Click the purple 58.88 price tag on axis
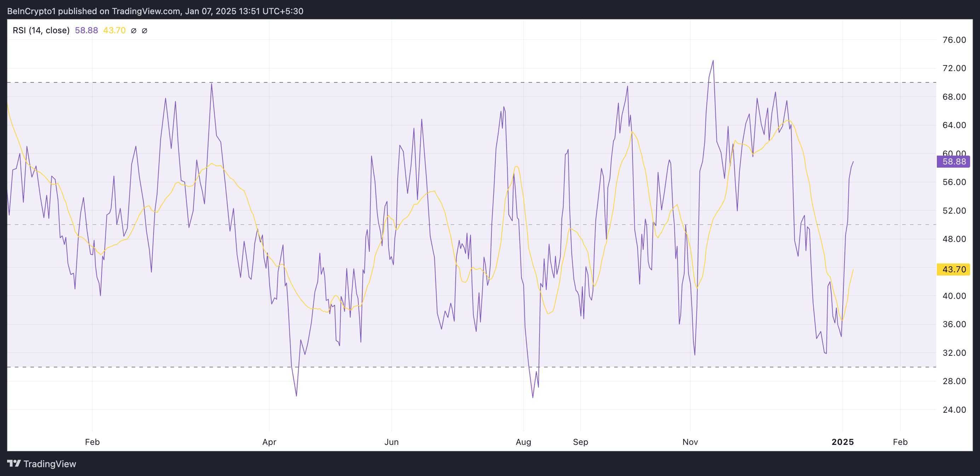Viewport: 980px width, 476px height. [x=953, y=162]
